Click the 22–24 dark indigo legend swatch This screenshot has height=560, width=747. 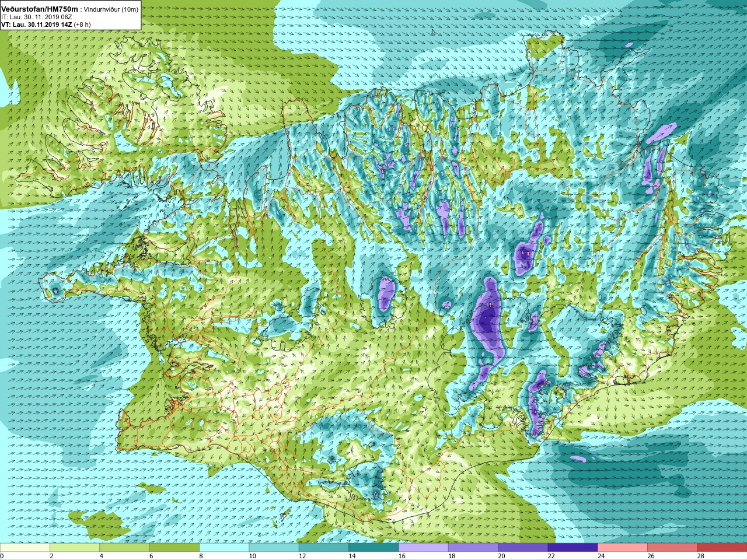coord(573,548)
